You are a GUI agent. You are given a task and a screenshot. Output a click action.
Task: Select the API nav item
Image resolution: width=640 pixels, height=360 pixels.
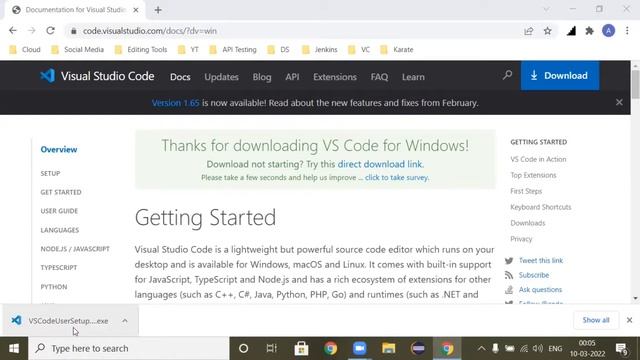pyautogui.click(x=292, y=77)
